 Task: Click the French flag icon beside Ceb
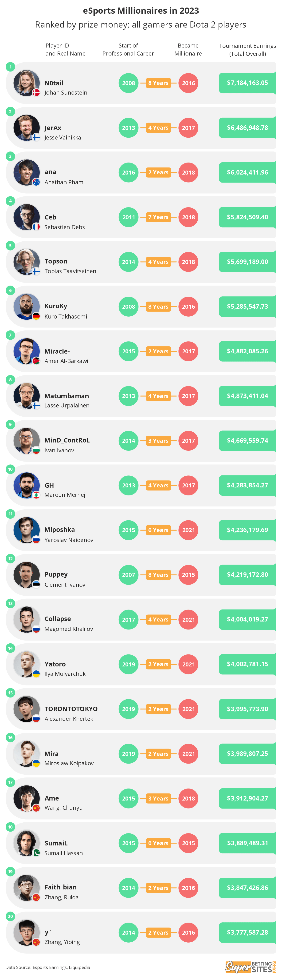click(x=36, y=226)
